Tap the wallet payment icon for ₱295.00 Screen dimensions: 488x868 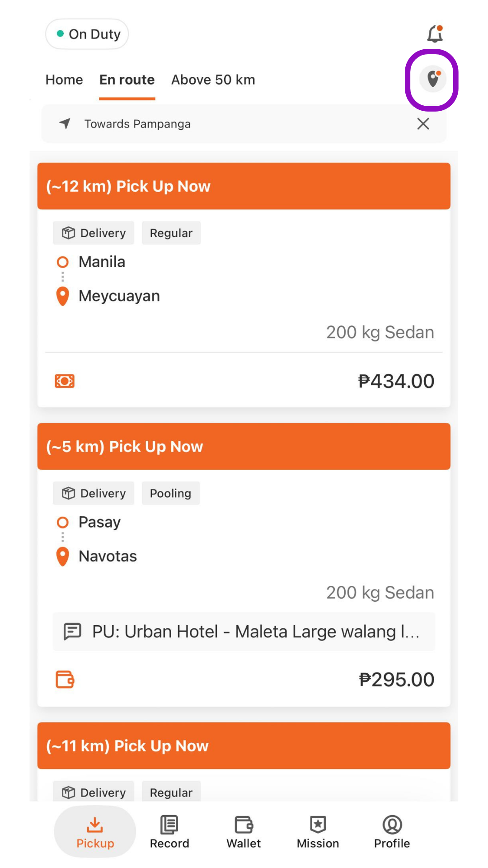(65, 679)
